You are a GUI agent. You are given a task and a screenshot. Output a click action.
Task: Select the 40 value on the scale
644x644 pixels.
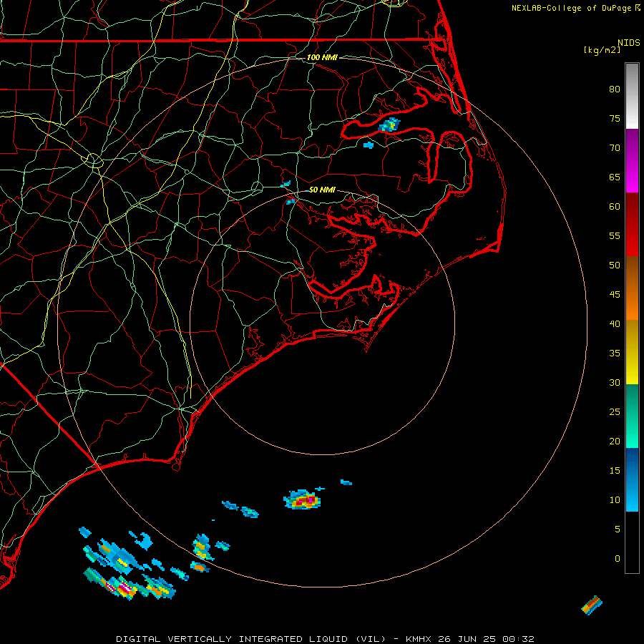click(x=615, y=323)
